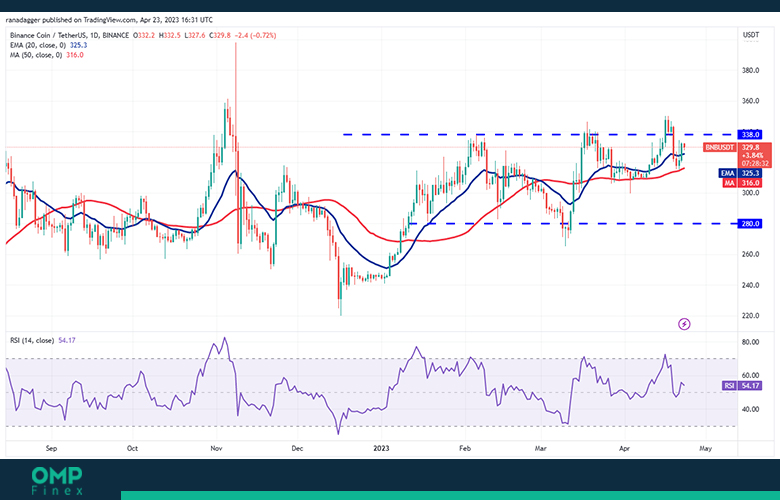
Task: Click the Binance Coin / TetherUS title
Action: tap(49, 35)
